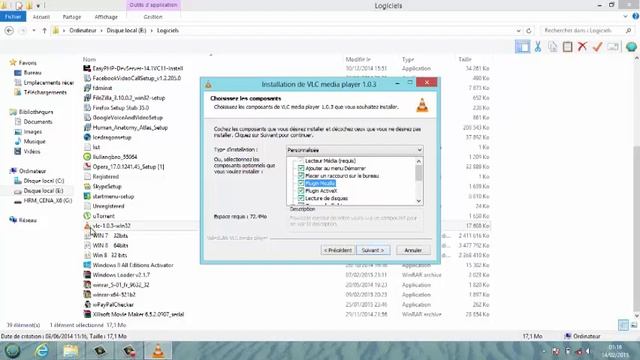640x360 pixels.
Task: Select the uTorrent file icon
Action: click(87, 216)
